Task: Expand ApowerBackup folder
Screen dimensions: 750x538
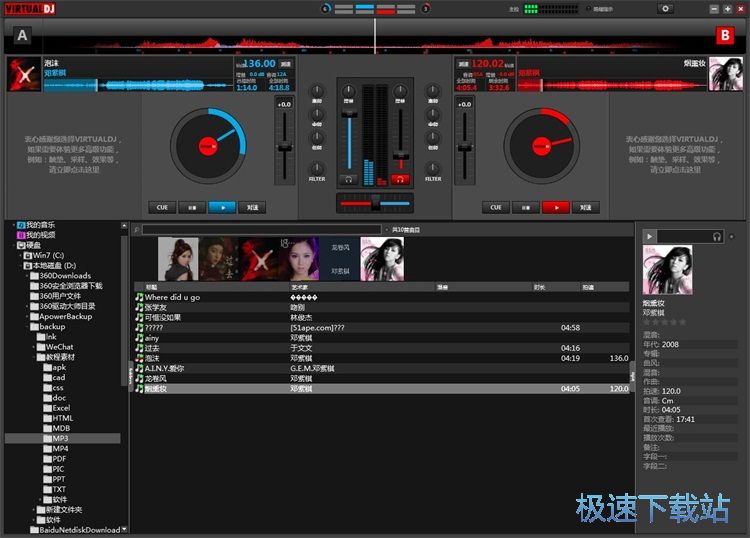Action: coord(27,317)
